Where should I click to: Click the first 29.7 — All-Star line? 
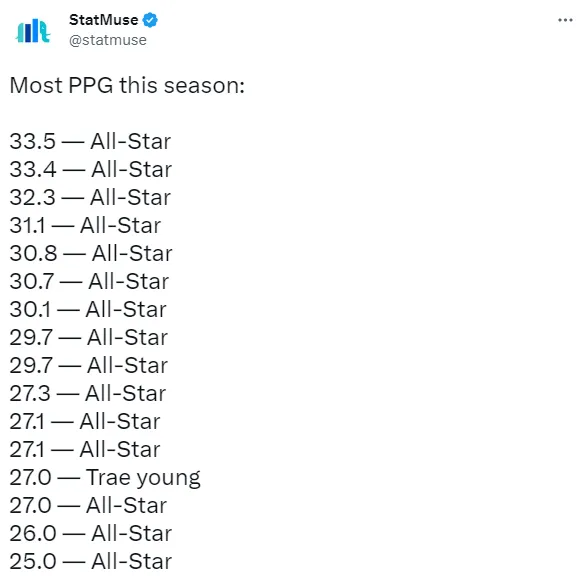pyautogui.click(x=89, y=337)
